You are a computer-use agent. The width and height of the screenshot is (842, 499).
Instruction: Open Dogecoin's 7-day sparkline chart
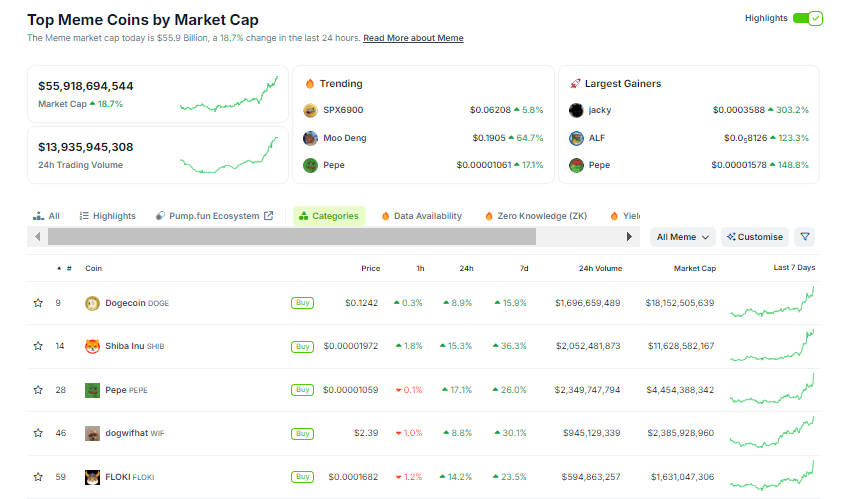(772, 302)
